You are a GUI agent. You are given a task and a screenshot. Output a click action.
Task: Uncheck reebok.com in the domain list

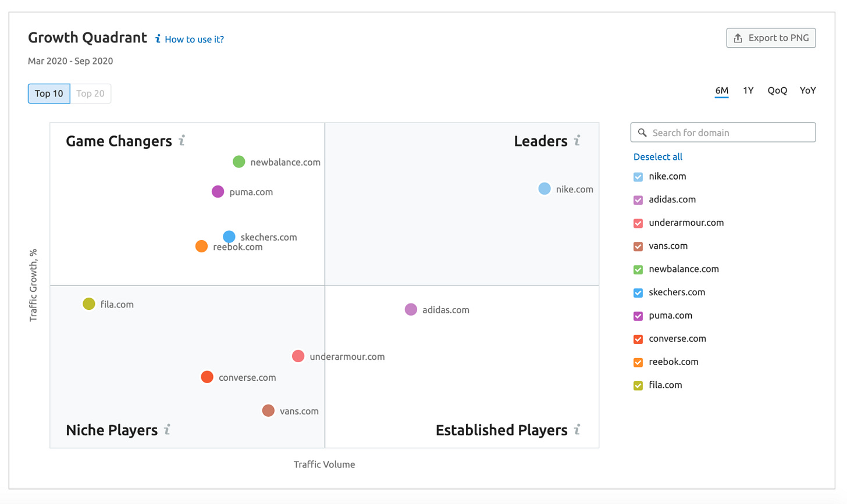pyautogui.click(x=638, y=362)
